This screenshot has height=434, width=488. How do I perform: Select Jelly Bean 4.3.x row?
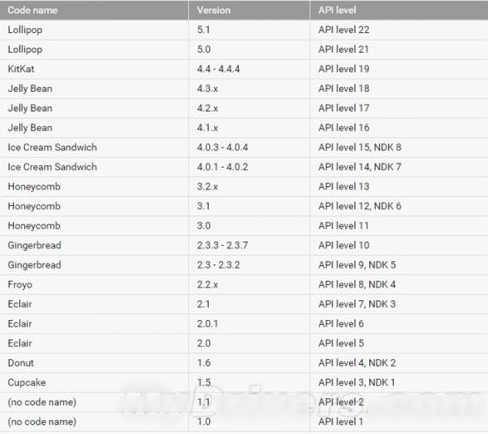tap(244, 89)
